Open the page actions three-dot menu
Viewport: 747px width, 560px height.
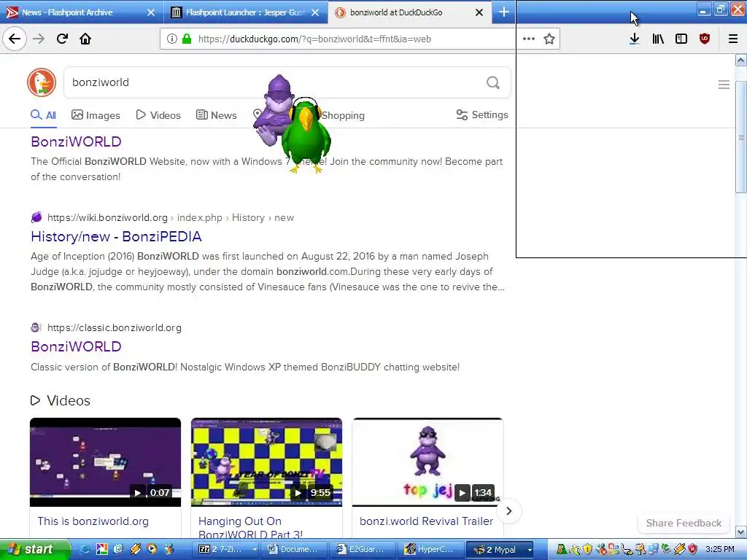(528, 39)
